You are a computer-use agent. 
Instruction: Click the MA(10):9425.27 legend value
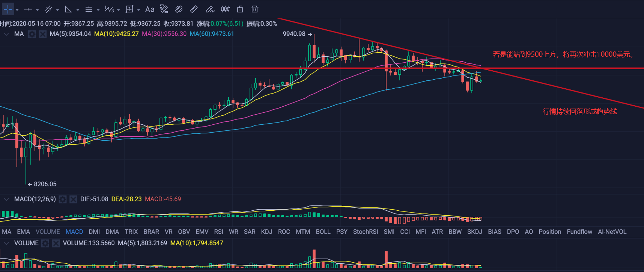click(x=116, y=34)
